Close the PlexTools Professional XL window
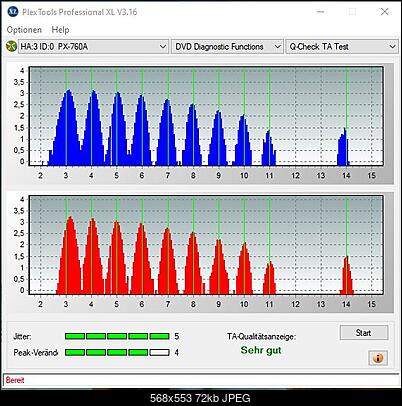The height and width of the screenshot is (406, 402). (385, 12)
